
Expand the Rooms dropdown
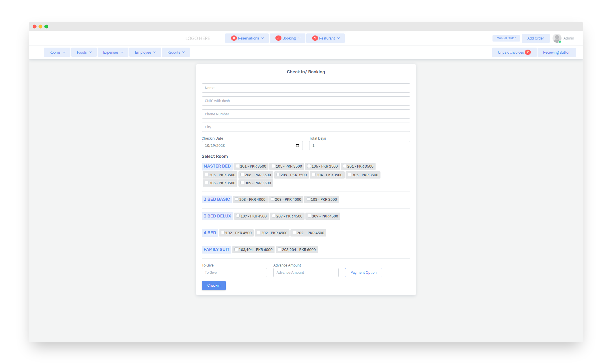(57, 52)
